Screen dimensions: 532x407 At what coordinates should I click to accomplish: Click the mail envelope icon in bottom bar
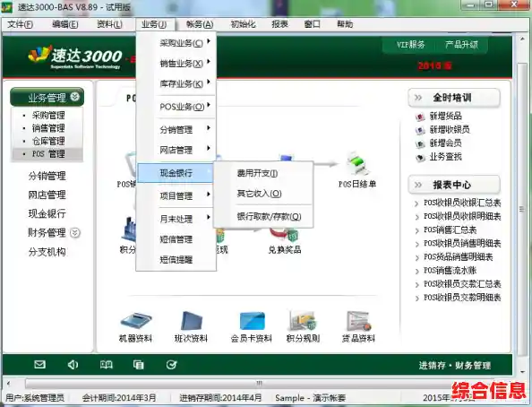39,365
